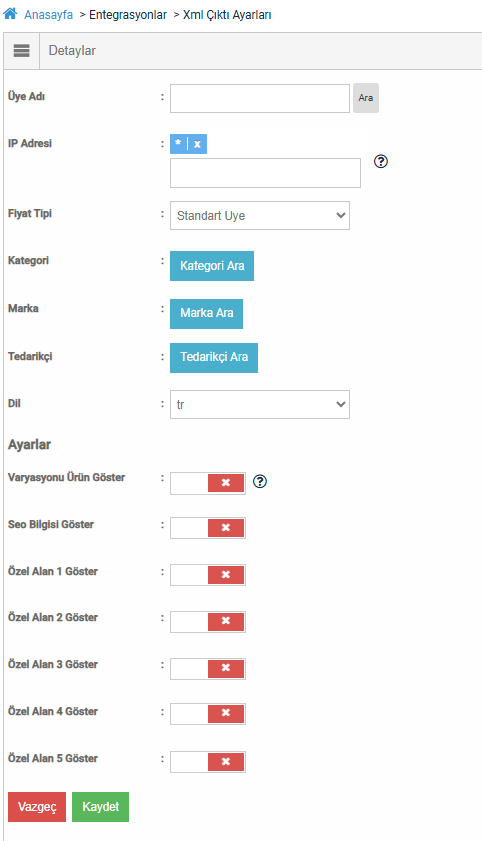
Task: Toggle the Özel Alan 1 Göster switch
Action: (x=207, y=574)
